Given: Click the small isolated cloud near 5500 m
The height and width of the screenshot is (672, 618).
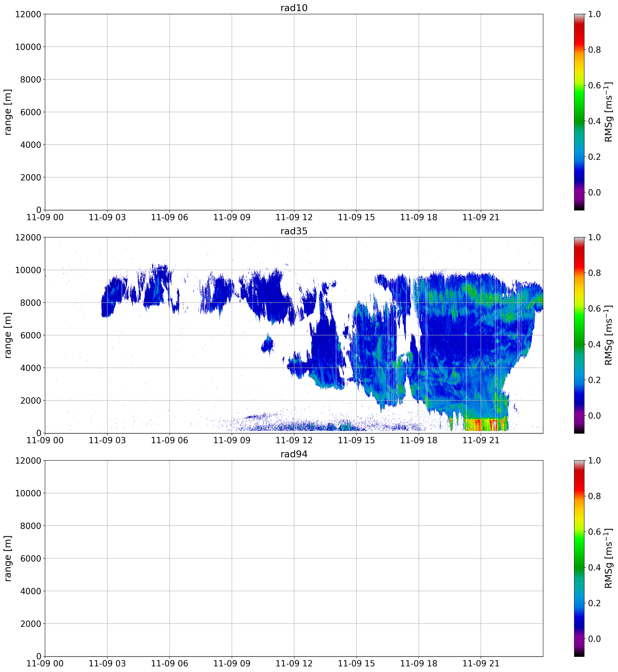Looking at the screenshot, I should (x=267, y=344).
